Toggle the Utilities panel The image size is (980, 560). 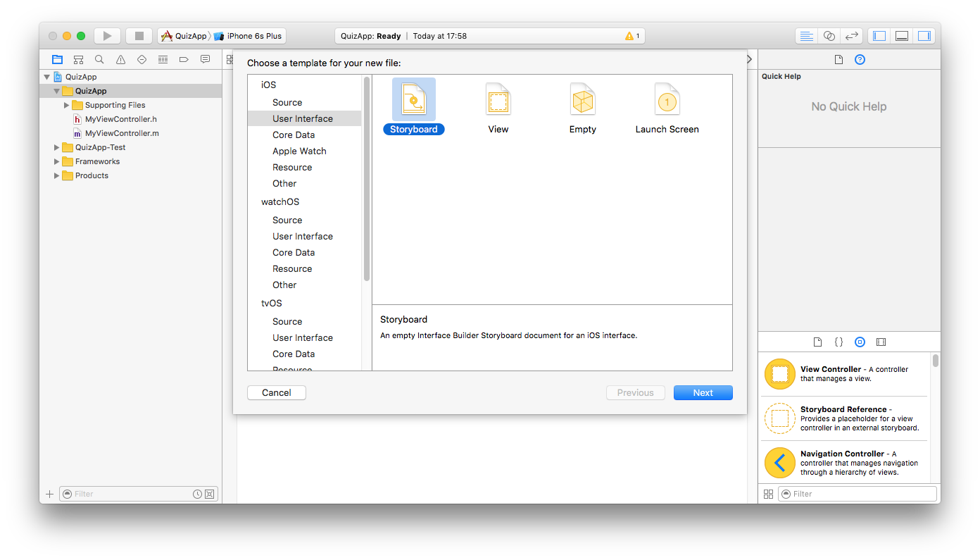(924, 36)
